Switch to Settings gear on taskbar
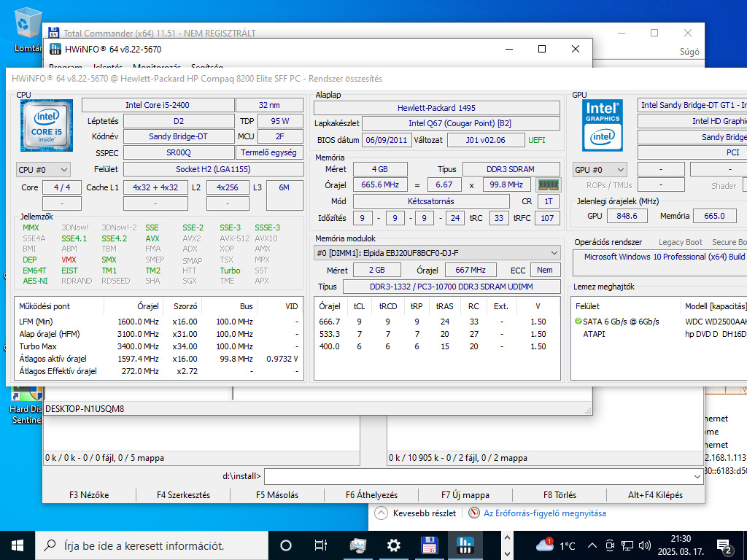 tap(393, 545)
